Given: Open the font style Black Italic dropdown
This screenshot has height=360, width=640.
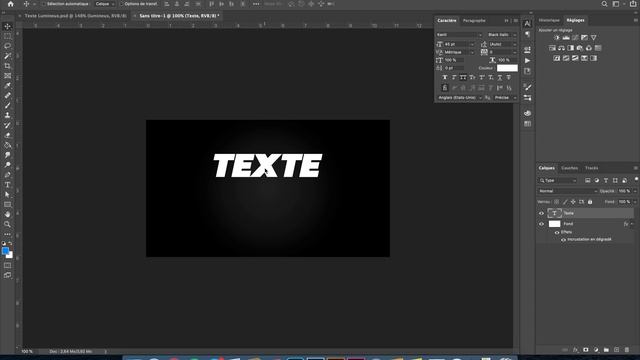Looking at the screenshot, I should point(502,35).
